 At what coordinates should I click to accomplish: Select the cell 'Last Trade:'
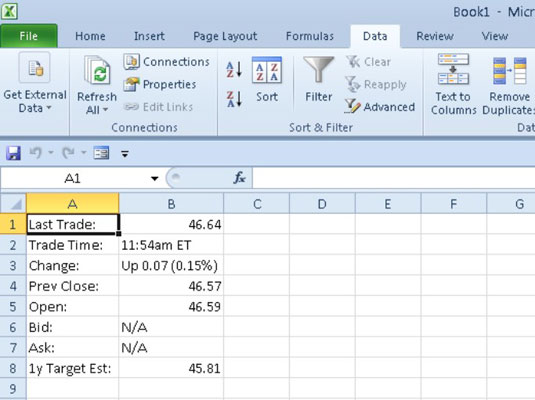point(73,224)
